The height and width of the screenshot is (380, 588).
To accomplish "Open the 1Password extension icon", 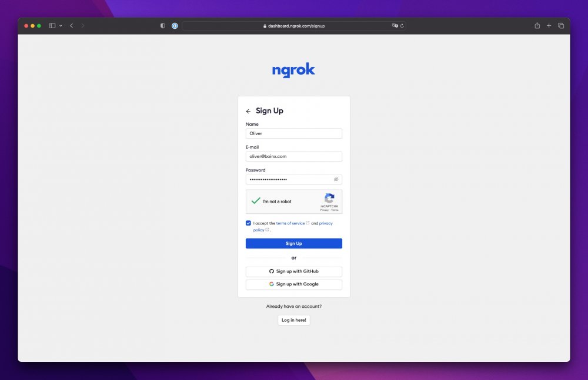I will tap(175, 26).
